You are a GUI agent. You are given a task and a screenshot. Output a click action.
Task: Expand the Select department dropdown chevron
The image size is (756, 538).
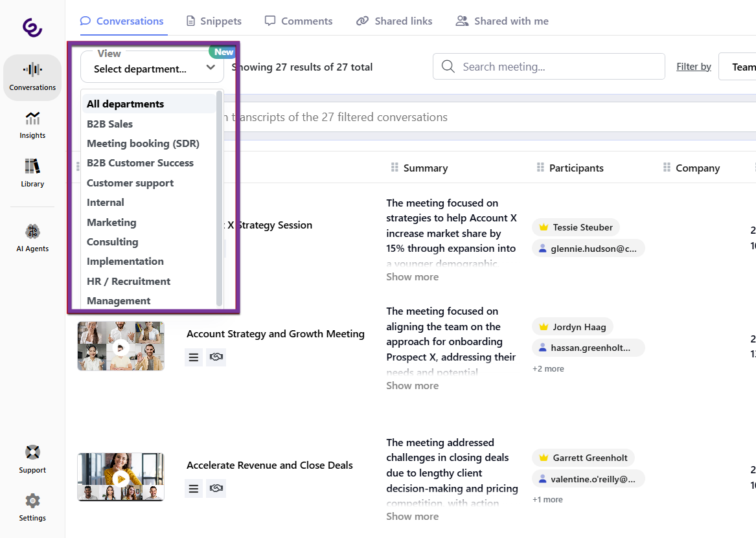point(211,67)
